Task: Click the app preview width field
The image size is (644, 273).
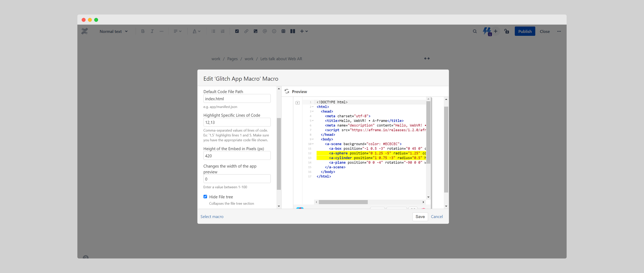Action: click(x=237, y=179)
